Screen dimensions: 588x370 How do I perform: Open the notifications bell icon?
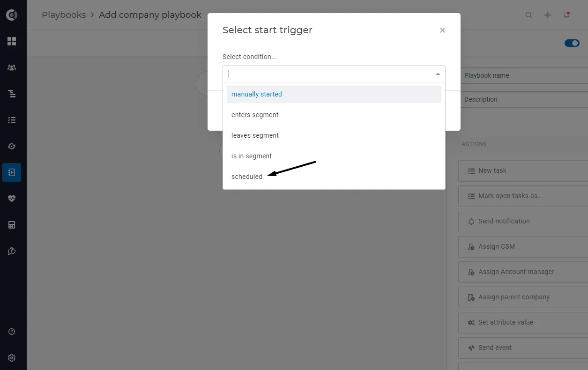coord(566,15)
